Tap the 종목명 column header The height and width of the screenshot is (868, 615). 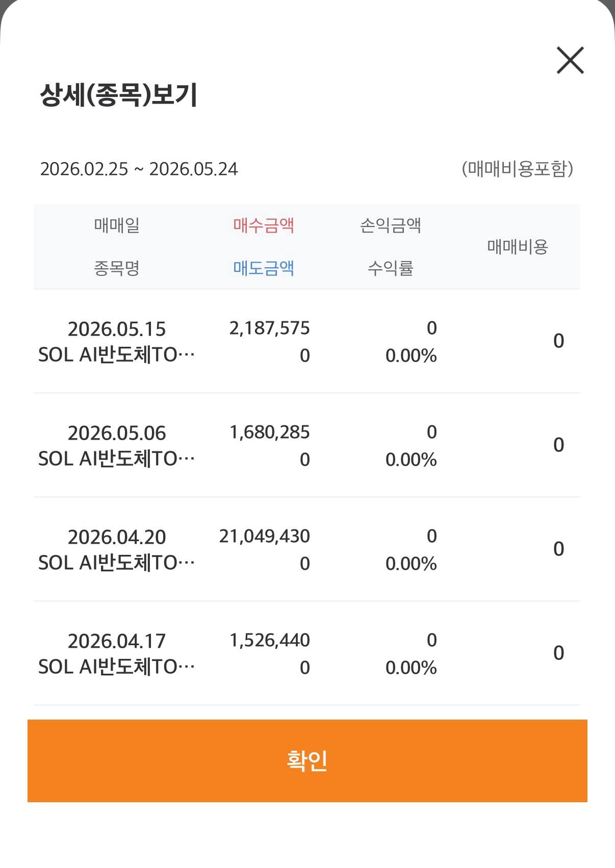(x=117, y=268)
